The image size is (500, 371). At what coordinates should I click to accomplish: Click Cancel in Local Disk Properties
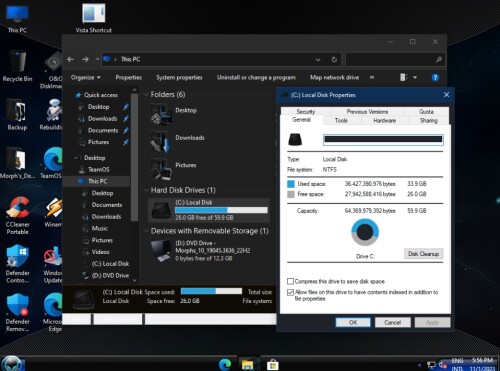coord(392,322)
